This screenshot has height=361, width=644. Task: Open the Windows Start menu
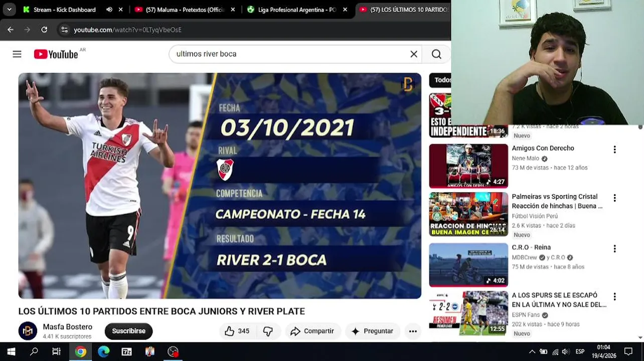(x=11, y=351)
